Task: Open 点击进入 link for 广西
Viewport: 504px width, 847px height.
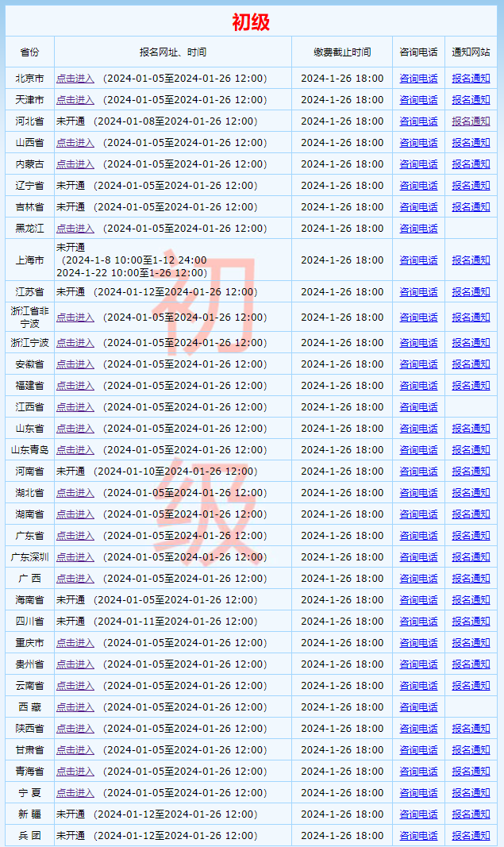Action: tap(75, 579)
